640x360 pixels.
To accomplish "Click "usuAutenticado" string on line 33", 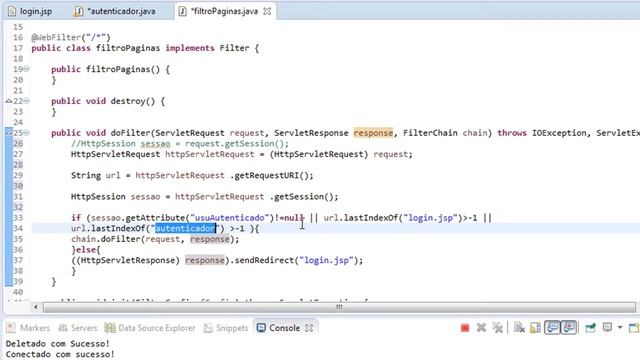I will (230, 218).
